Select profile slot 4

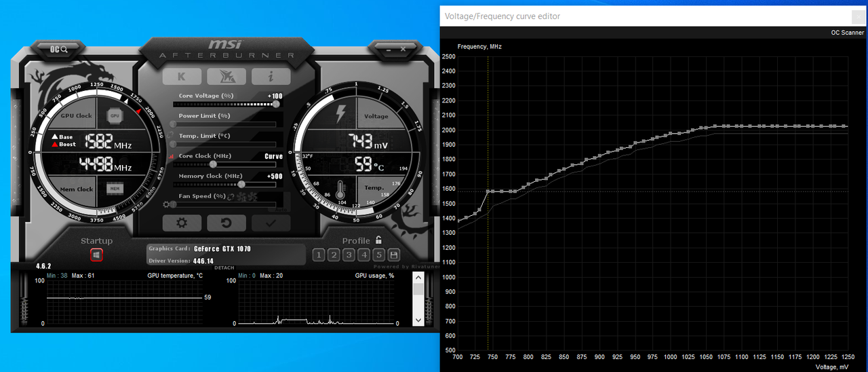pos(363,255)
